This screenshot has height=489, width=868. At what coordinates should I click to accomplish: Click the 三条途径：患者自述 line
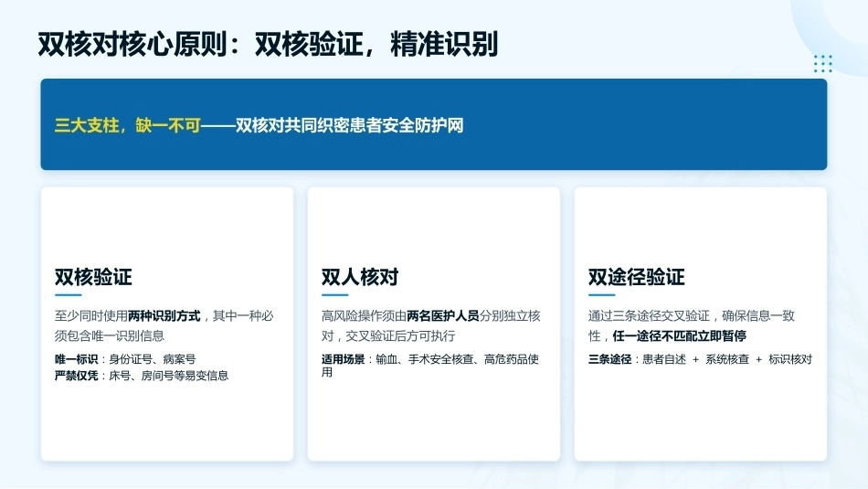[700, 359]
